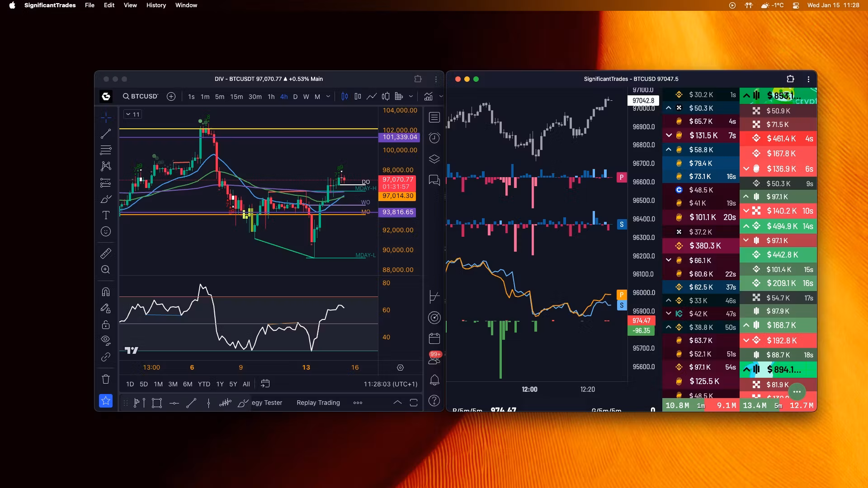Toggle magnet mode on
This screenshot has width=868, height=488.
click(x=106, y=291)
